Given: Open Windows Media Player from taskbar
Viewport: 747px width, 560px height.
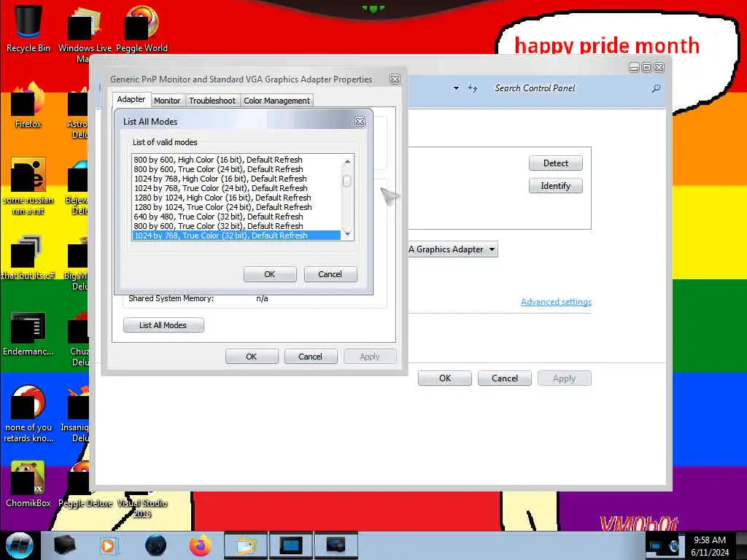Looking at the screenshot, I should point(108,545).
